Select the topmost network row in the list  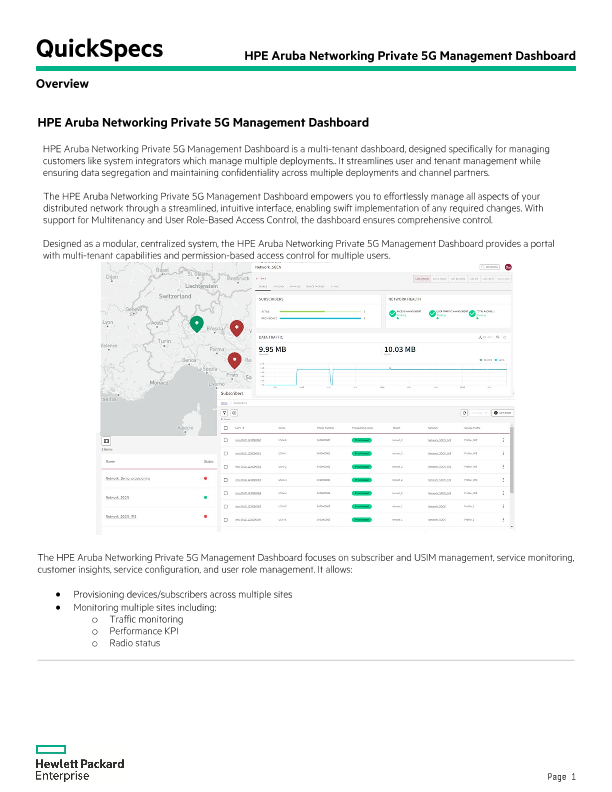click(159, 478)
